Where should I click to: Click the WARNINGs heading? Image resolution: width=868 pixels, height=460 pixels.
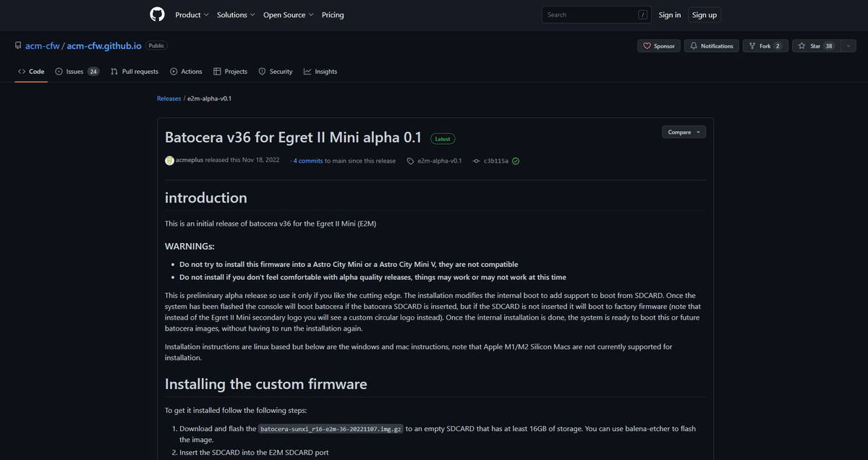point(190,246)
